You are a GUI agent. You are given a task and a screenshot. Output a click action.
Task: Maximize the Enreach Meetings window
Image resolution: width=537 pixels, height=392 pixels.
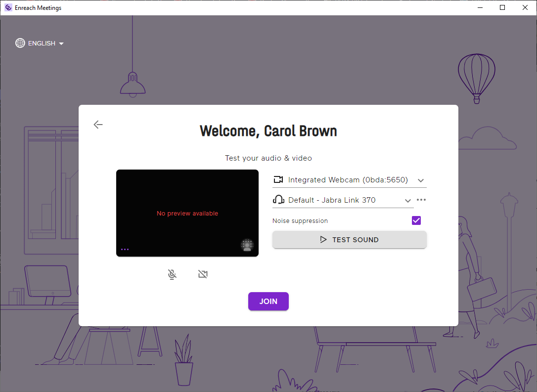click(x=502, y=7)
